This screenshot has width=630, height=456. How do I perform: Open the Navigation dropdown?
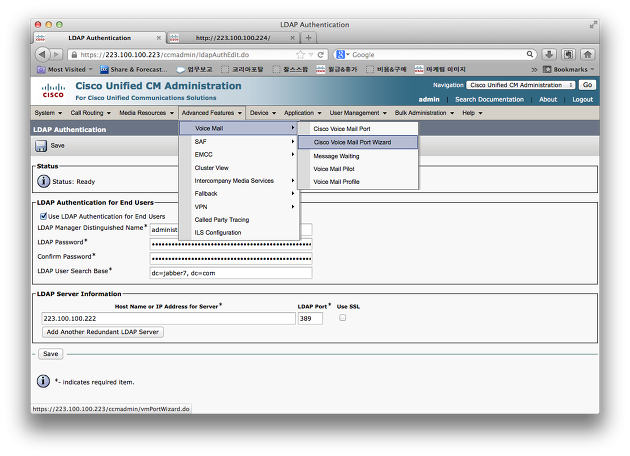click(x=521, y=85)
